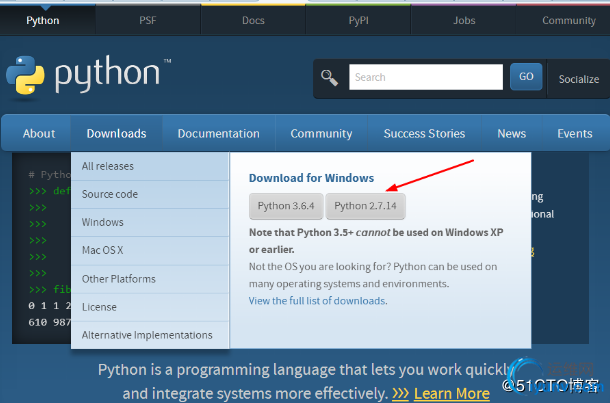Download Python 3.6.4 for Windows
Viewport: 610px width, 403px height.
point(286,206)
